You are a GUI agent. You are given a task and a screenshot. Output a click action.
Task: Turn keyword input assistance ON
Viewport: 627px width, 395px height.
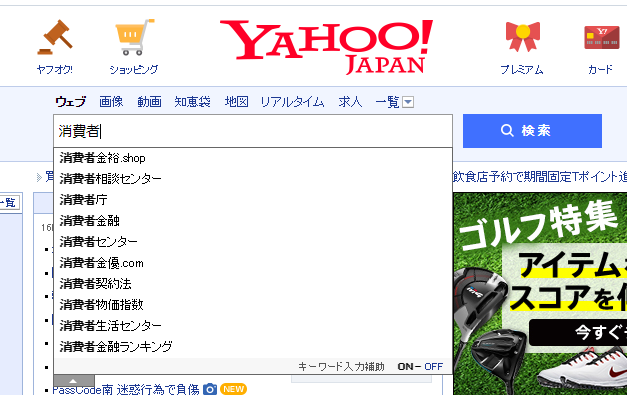[x=405, y=367]
